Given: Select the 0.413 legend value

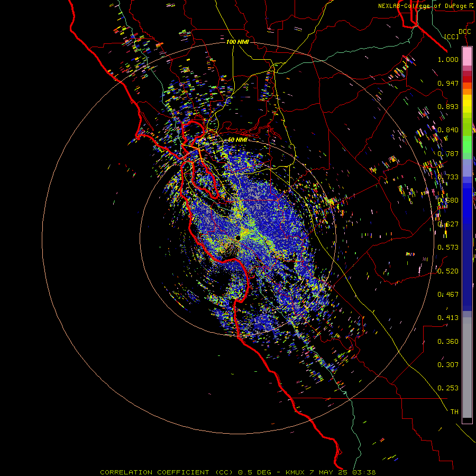Looking at the screenshot, I should click(x=448, y=318).
